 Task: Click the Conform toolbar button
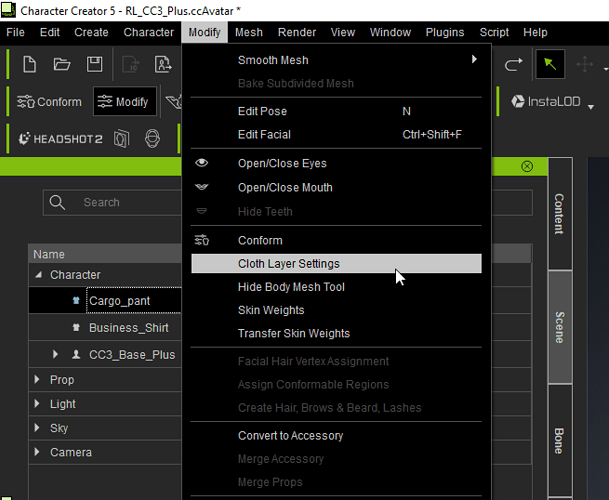49,102
